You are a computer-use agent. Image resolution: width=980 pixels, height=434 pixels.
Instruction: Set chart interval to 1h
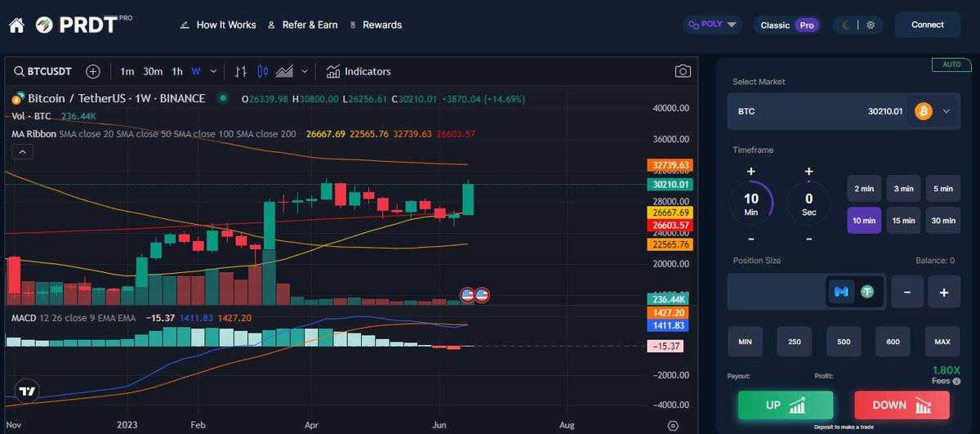point(176,71)
